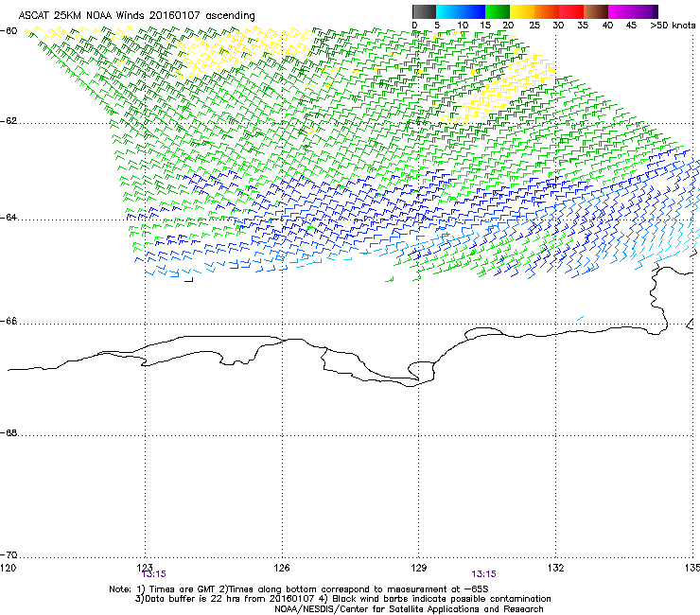The height and width of the screenshot is (615, 700).
Task: Choose the yellow 20-25 knots legend segment
Action: [522, 11]
